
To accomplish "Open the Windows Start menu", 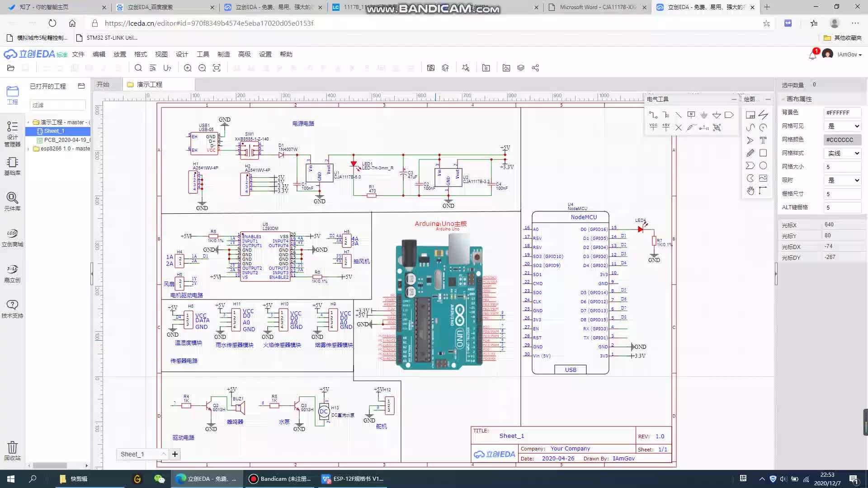I will click(11, 479).
